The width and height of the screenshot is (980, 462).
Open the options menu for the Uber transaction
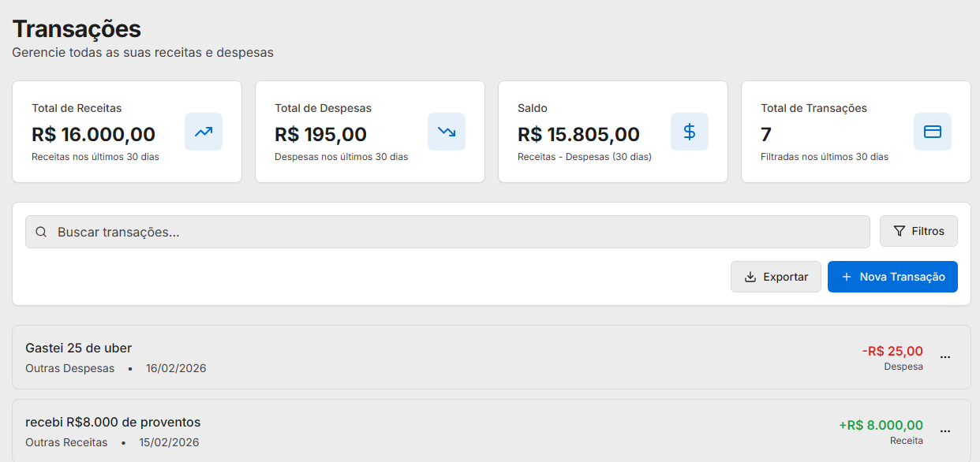tap(945, 356)
